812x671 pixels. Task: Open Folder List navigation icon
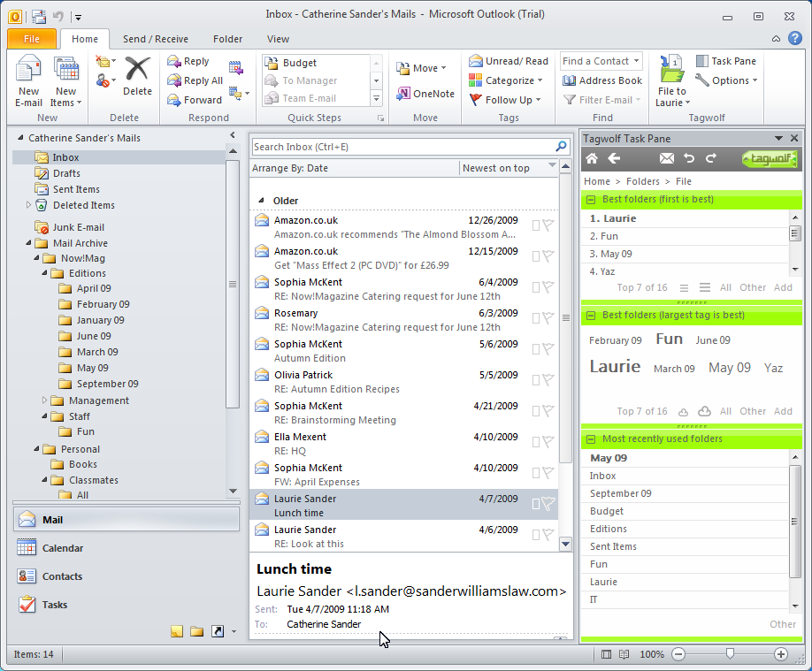[196, 631]
